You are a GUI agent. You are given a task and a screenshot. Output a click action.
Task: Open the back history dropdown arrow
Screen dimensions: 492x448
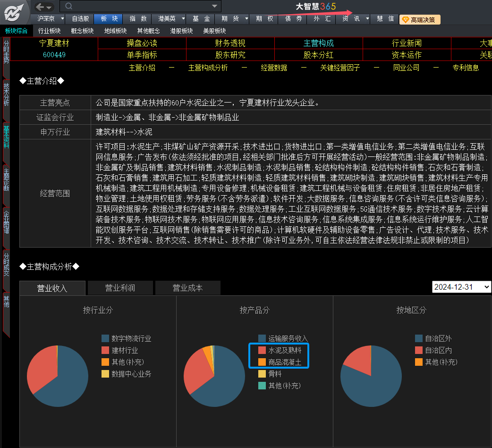pos(49,7)
